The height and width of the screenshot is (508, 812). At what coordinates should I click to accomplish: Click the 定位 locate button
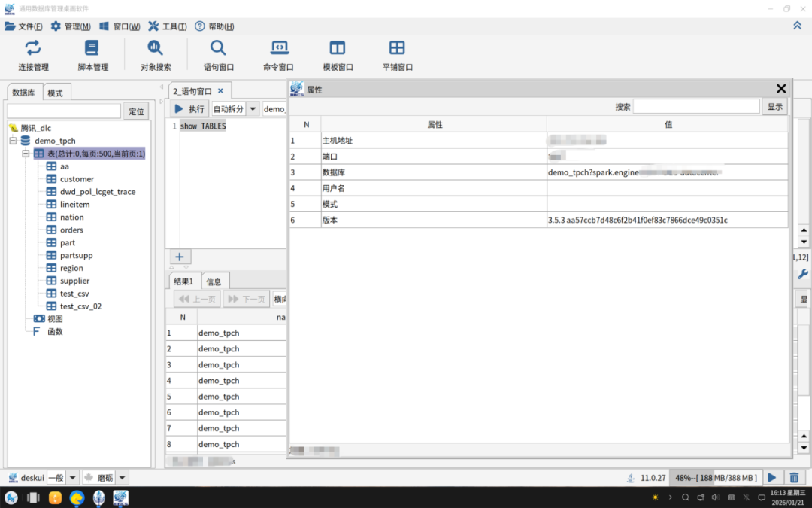pos(136,111)
